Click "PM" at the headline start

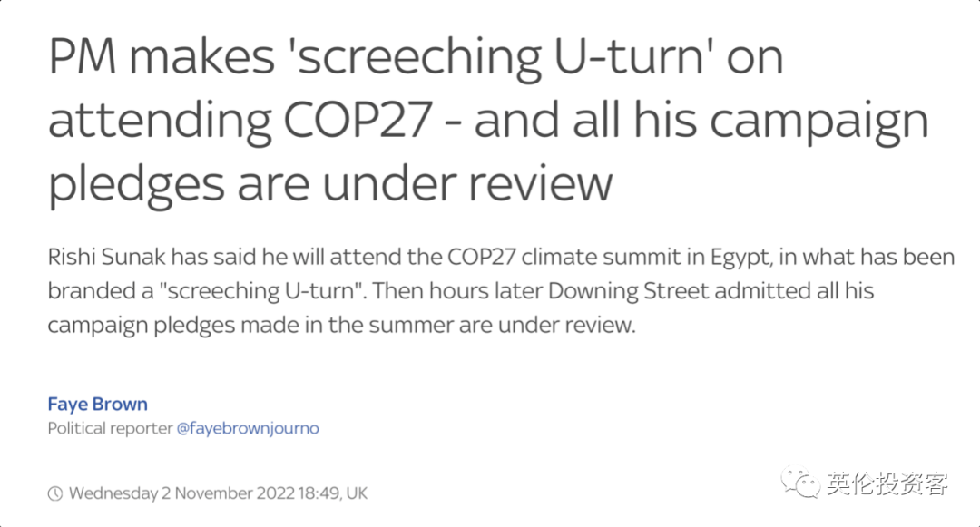(x=82, y=56)
